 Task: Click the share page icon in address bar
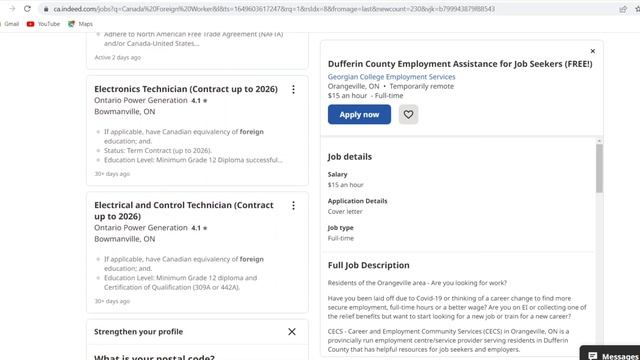(623, 9)
